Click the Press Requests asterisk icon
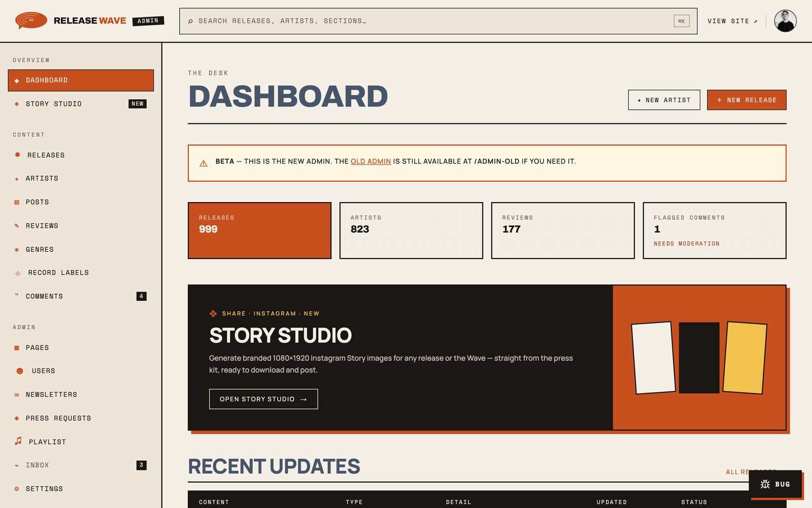 [17, 419]
